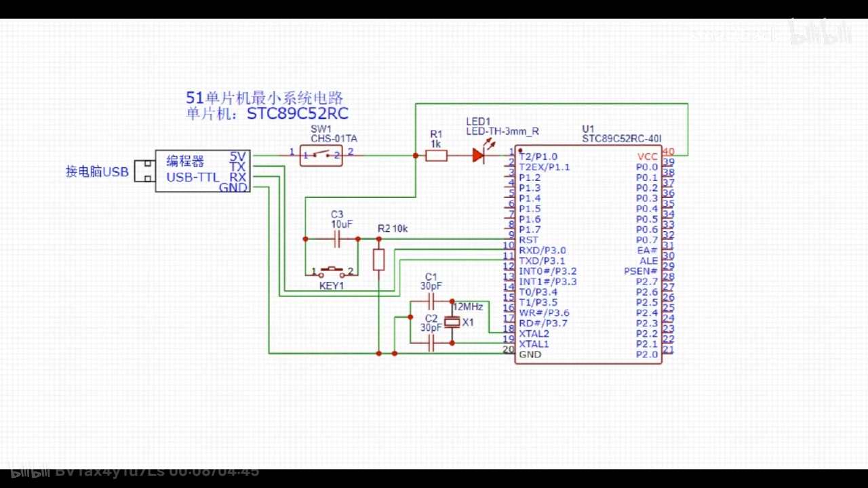The height and width of the screenshot is (488, 868).
Task: Select the R1 resistor symbol
Action: 436,156
